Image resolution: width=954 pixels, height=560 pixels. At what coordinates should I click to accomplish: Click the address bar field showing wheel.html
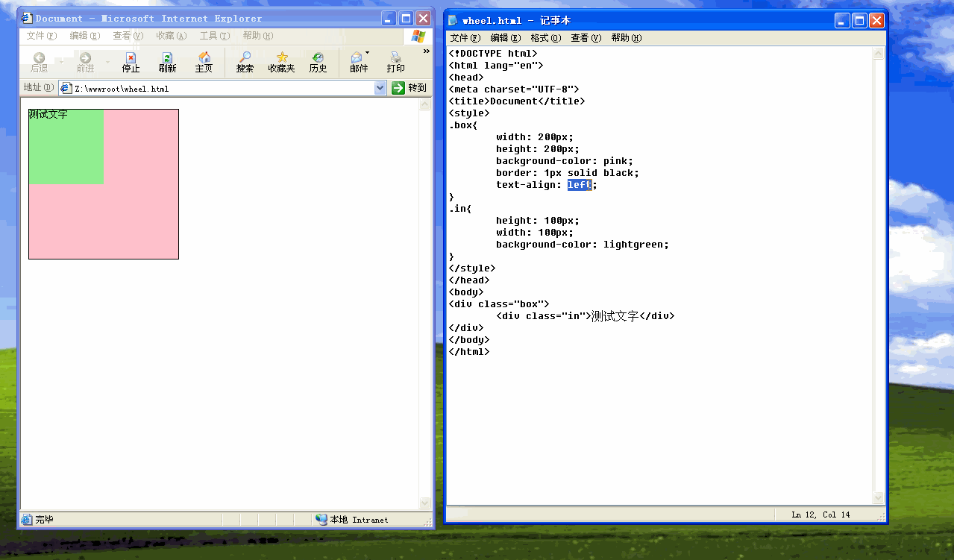pyautogui.click(x=223, y=88)
